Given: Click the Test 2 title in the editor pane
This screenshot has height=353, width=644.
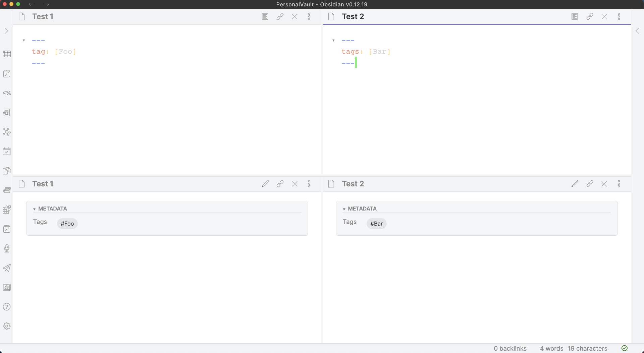Looking at the screenshot, I should coord(353,16).
